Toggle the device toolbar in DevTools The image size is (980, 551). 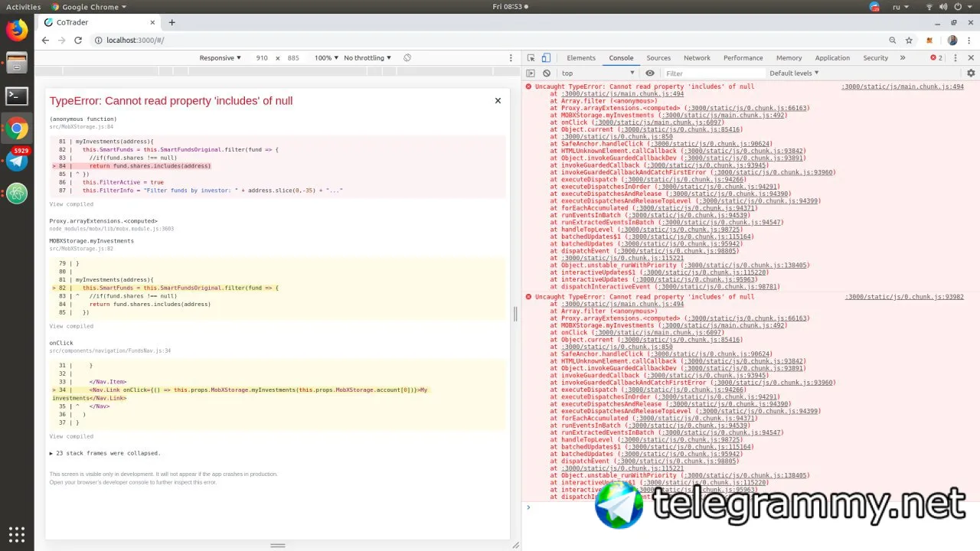[x=546, y=58]
